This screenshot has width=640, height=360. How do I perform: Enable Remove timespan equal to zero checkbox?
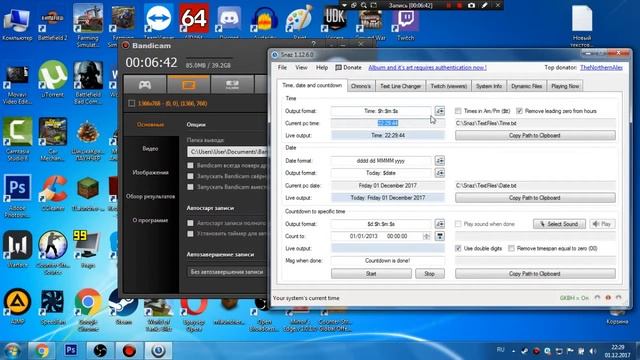[x=511, y=248]
